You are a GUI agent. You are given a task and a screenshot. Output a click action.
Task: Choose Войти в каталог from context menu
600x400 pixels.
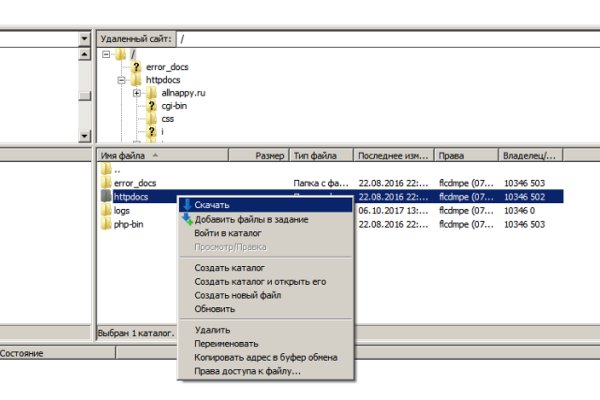click(x=222, y=232)
